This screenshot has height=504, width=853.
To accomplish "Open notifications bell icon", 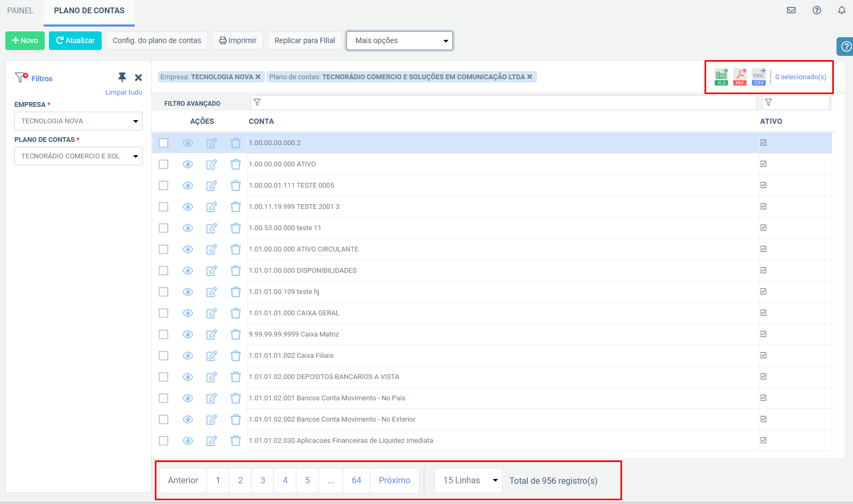I will (842, 10).
